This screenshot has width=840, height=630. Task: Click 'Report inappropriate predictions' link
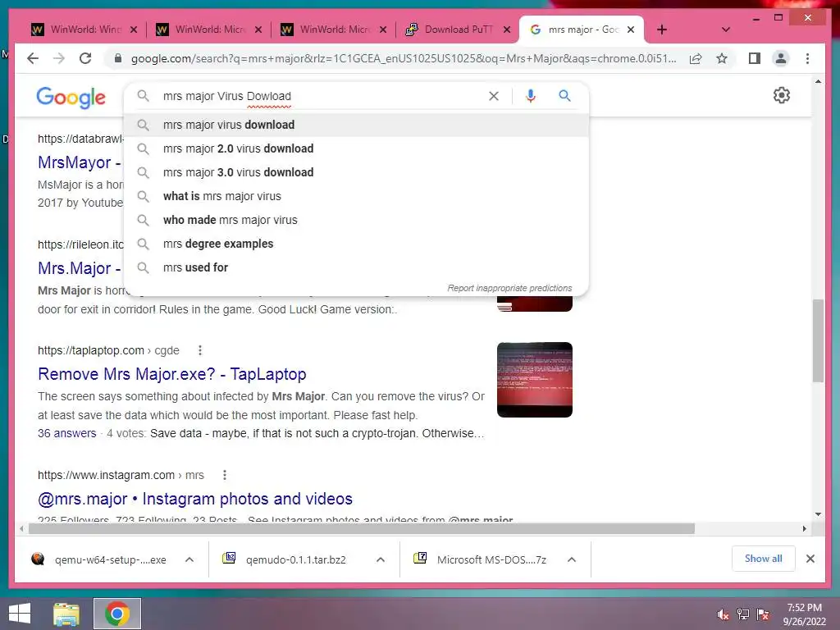[x=509, y=288]
